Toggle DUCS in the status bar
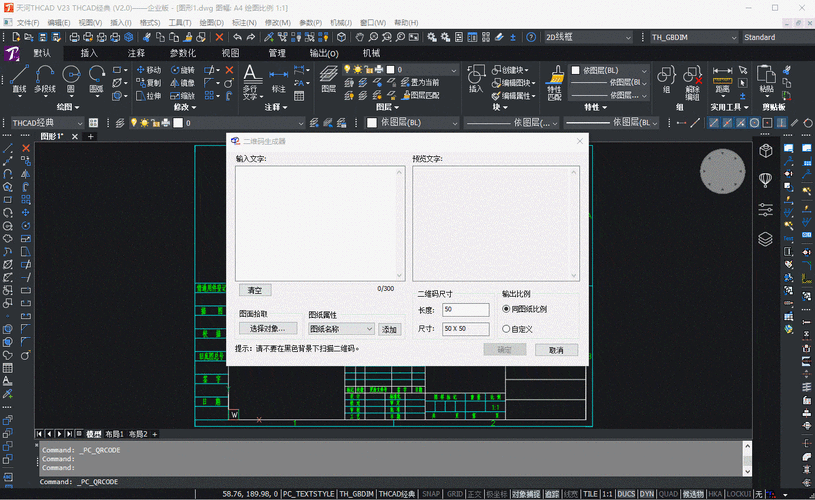The height and width of the screenshot is (500, 815). coord(626,494)
